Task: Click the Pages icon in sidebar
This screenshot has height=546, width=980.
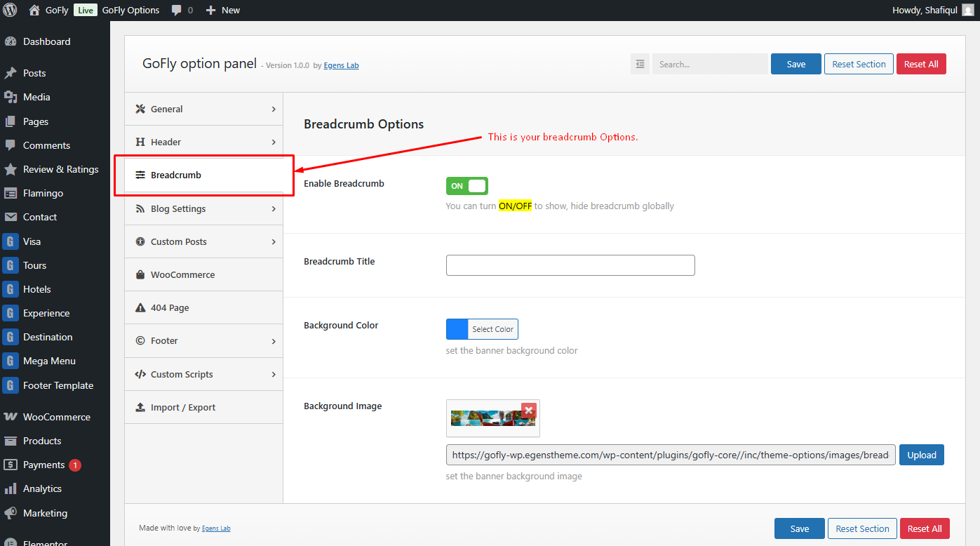Action: pos(11,121)
